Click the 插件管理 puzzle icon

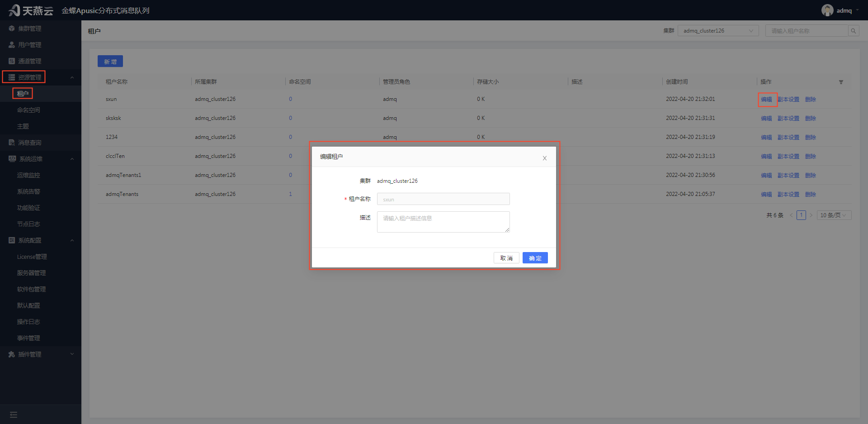pyautogui.click(x=12, y=354)
